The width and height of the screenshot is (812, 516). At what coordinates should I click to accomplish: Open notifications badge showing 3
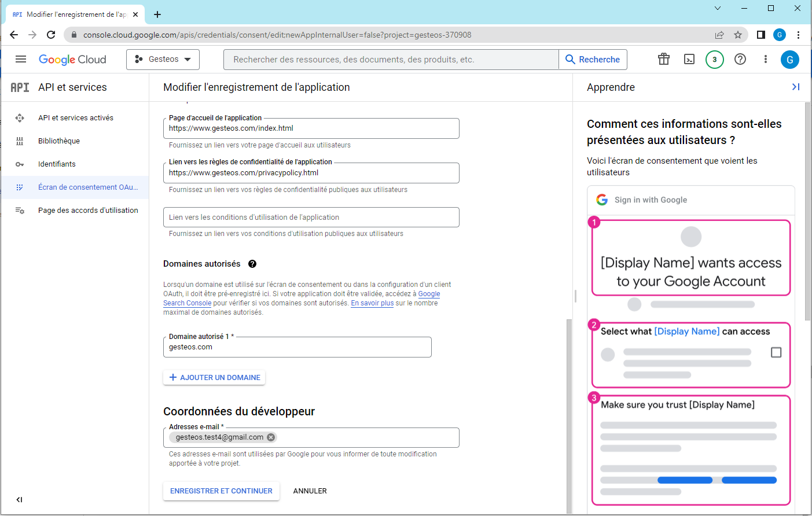(714, 59)
